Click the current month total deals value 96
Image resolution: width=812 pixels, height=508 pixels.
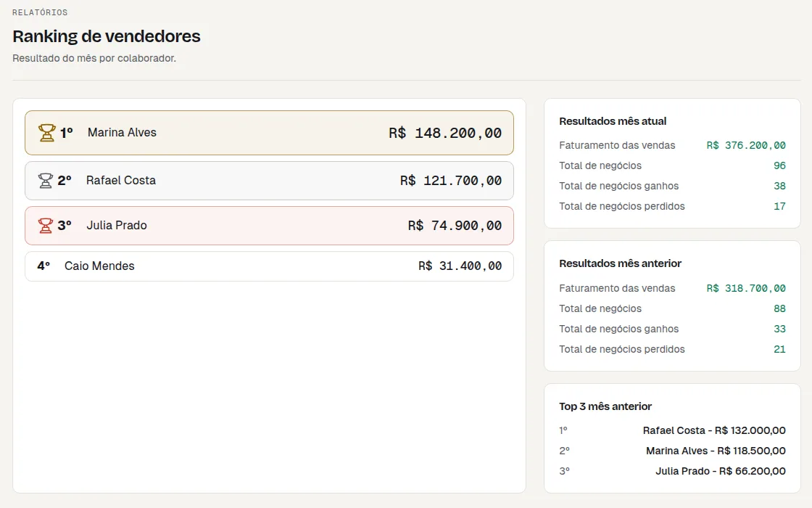[x=779, y=166]
